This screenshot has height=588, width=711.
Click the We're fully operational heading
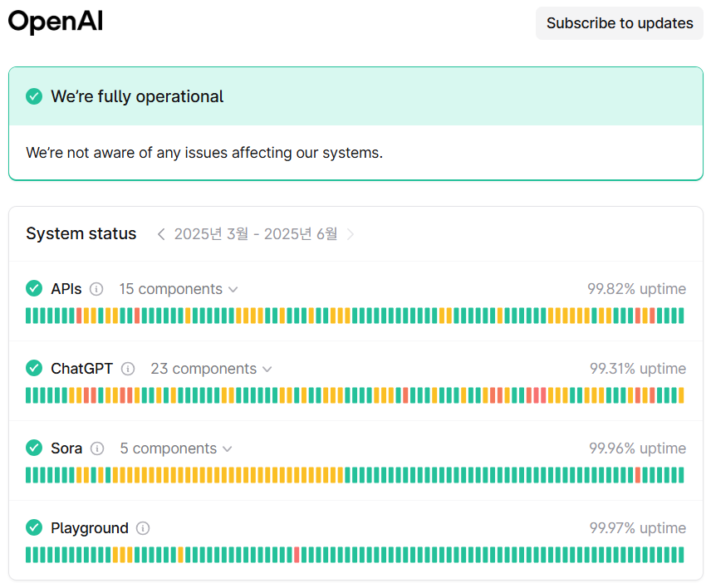137,96
